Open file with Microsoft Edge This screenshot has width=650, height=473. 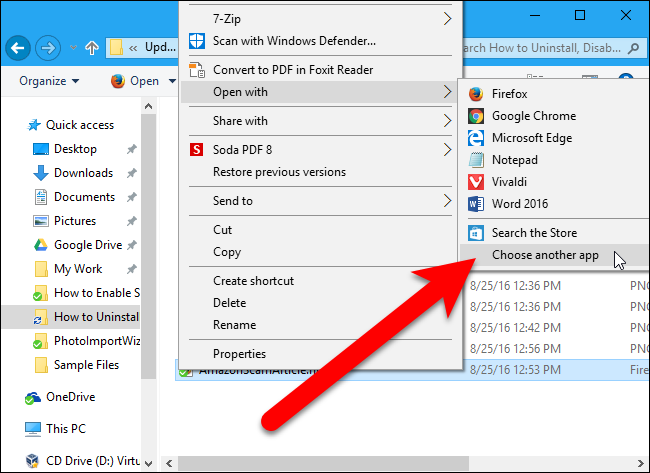[554, 138]
